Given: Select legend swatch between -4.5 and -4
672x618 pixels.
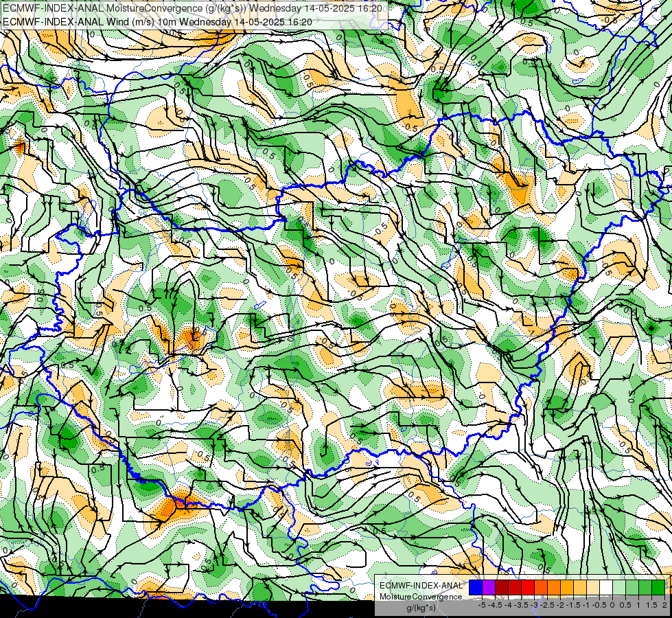Looking at the screenshot, I should point(502,588).
